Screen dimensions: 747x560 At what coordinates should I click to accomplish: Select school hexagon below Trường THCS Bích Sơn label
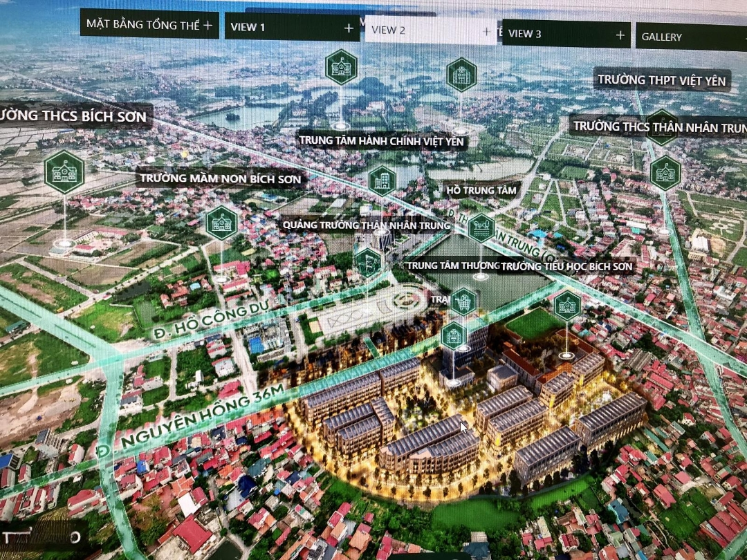click(64, 172)
